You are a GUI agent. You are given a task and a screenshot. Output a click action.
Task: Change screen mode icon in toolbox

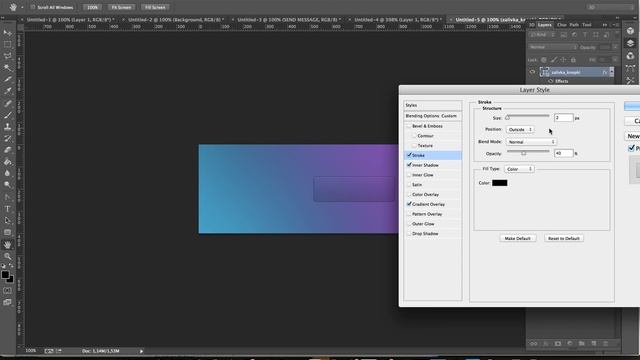click(x=7, y=302)
